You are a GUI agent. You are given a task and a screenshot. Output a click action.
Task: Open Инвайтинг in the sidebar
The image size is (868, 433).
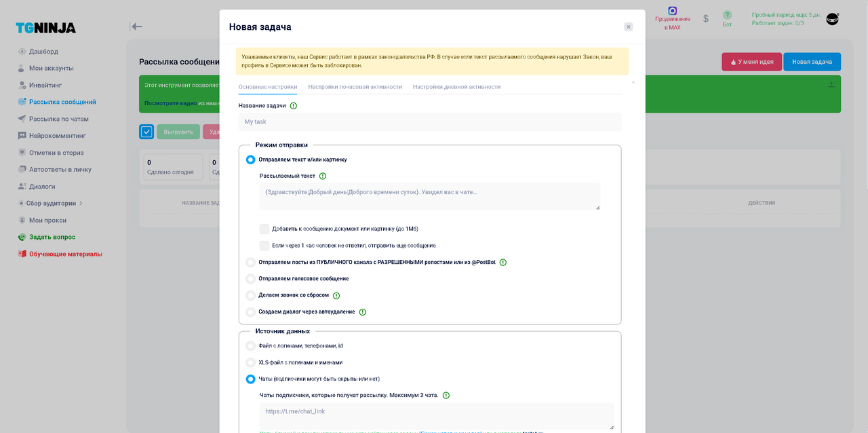tap(45, 85)
